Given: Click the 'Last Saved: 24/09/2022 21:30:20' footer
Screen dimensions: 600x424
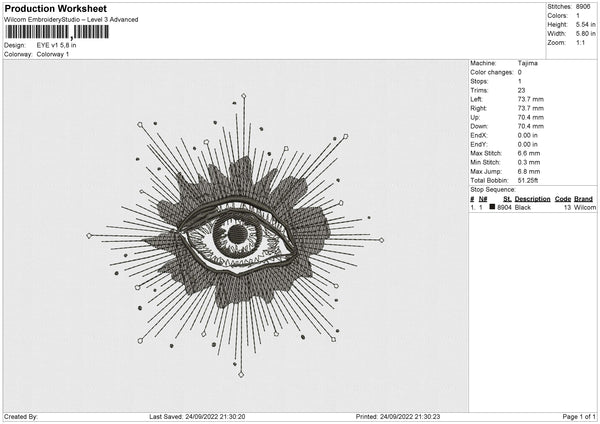Looking at the screenshot, I should click(x=197, y=416).
